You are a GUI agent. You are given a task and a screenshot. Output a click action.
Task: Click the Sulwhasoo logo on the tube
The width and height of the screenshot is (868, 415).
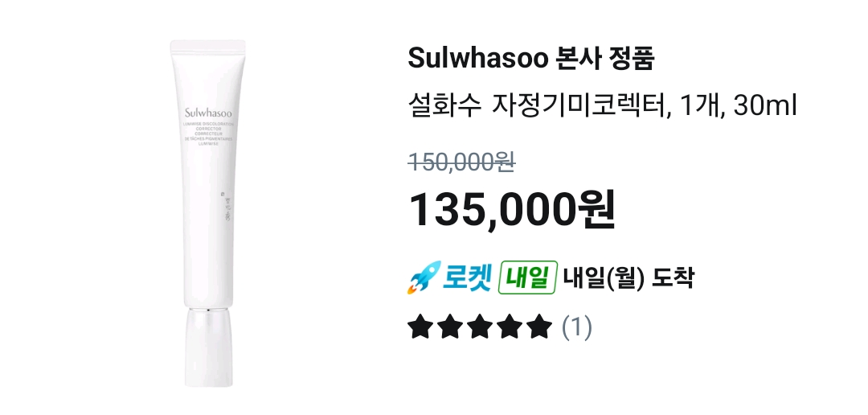click(x=208, y=113)
